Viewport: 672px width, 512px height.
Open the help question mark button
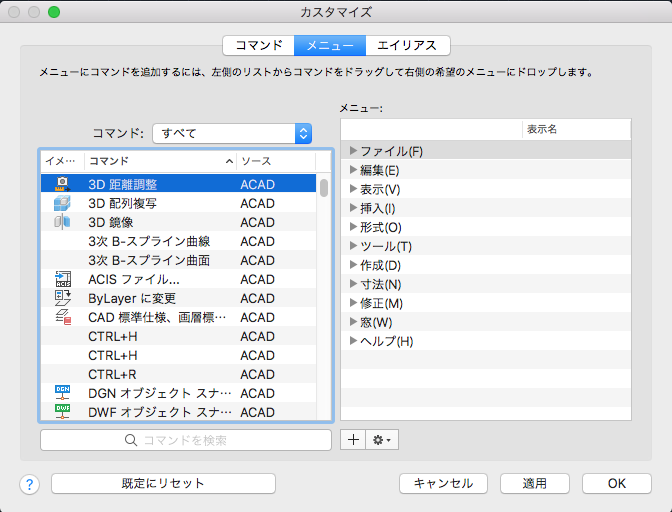click(29, 484)
